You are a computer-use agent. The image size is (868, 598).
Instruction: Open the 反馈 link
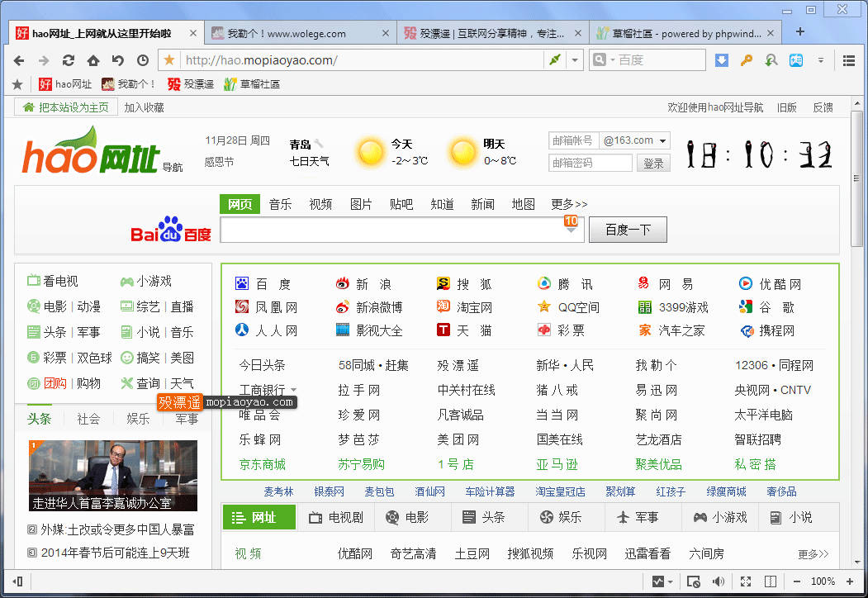point(823,107)
